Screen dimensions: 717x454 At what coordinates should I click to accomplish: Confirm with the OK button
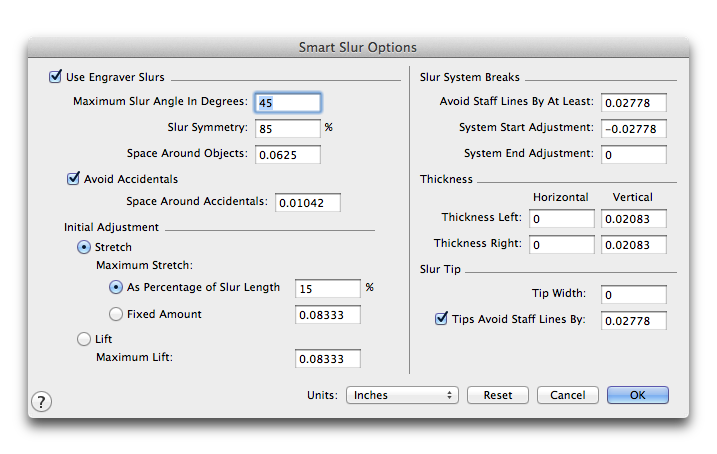(x=637, y=395)
